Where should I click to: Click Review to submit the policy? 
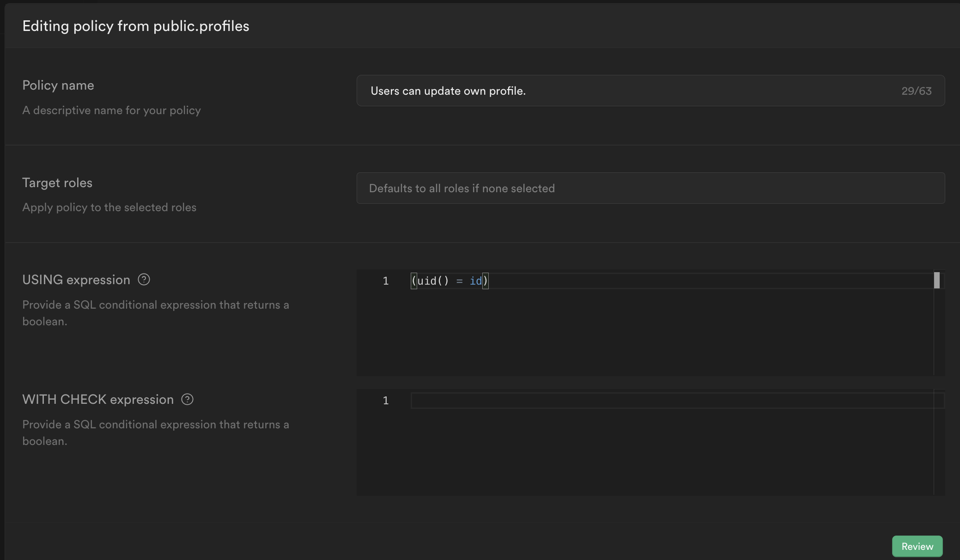[x=917, y=546]
